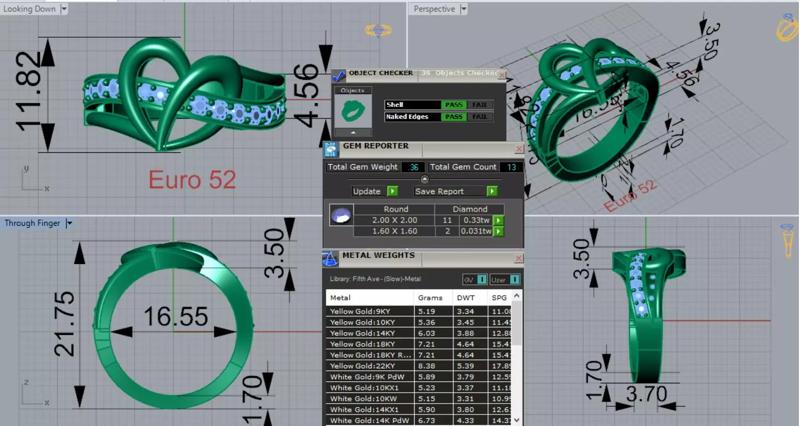Close the Metal Weights panel
This screenshot has width=800, height=426.
point(518,259)
